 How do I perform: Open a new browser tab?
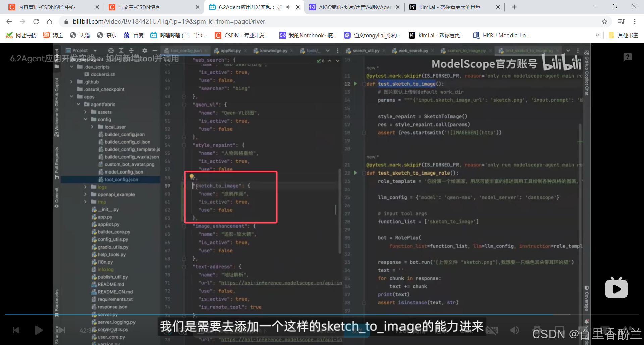point(514,7)
